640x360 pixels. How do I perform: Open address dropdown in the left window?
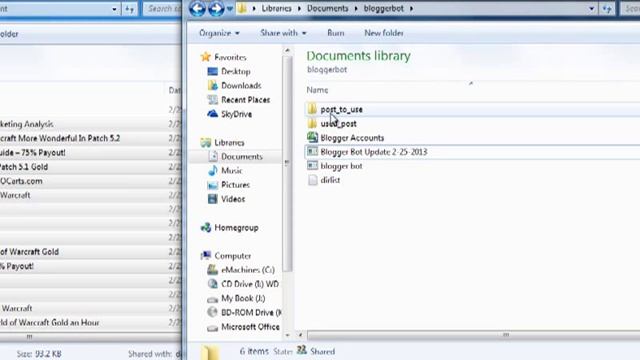tap(114, 9)
